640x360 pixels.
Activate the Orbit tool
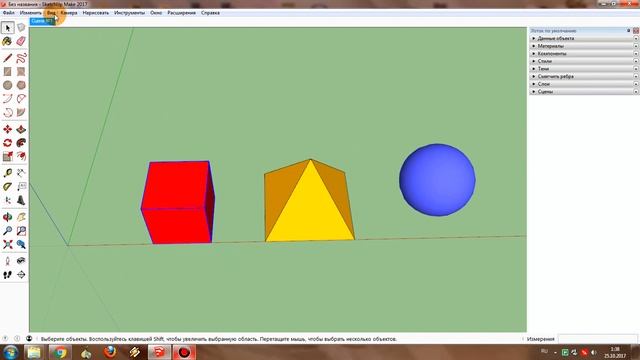pyautogui.click(x=7, y=217)
